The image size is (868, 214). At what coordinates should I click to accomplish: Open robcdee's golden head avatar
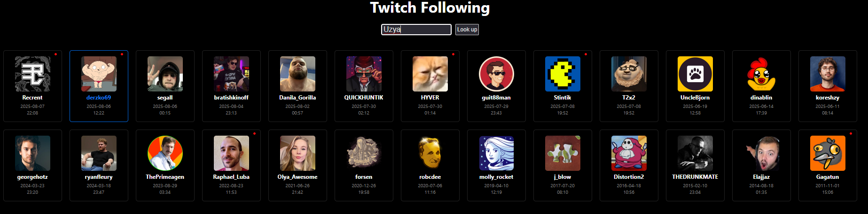pos(430,153)
